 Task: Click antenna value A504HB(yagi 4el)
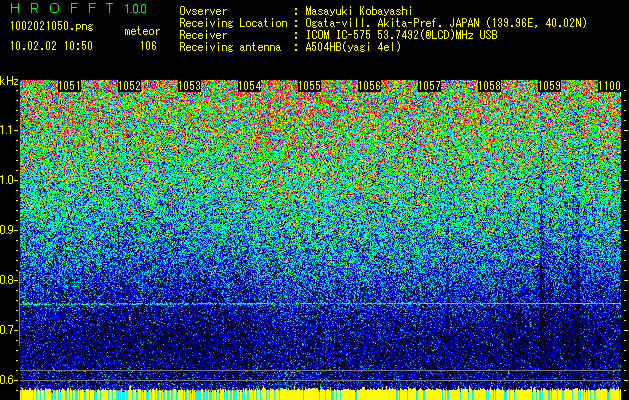pos(353,47)
